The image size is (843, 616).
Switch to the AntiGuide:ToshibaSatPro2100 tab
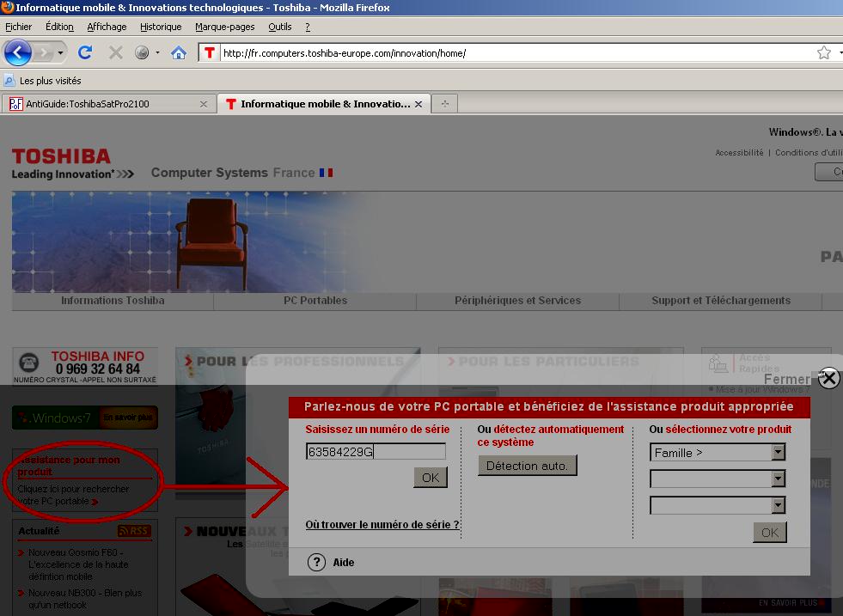(107, 104)
